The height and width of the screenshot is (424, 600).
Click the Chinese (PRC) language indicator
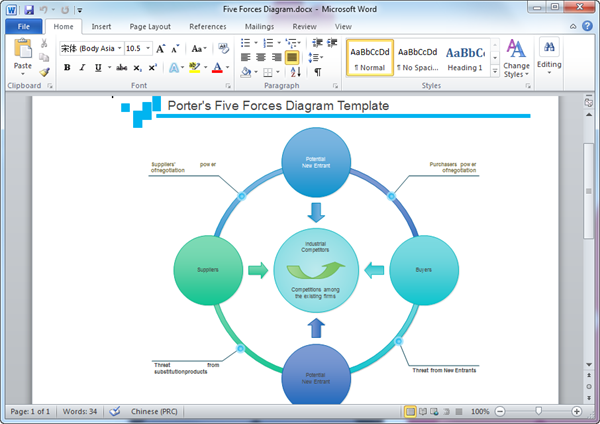[155, 412]
